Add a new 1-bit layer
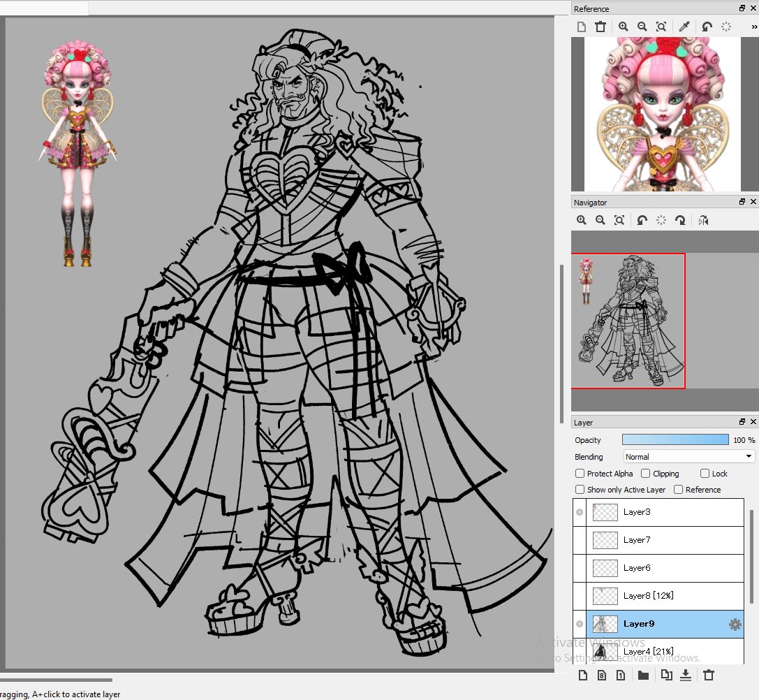 [621, 675]
